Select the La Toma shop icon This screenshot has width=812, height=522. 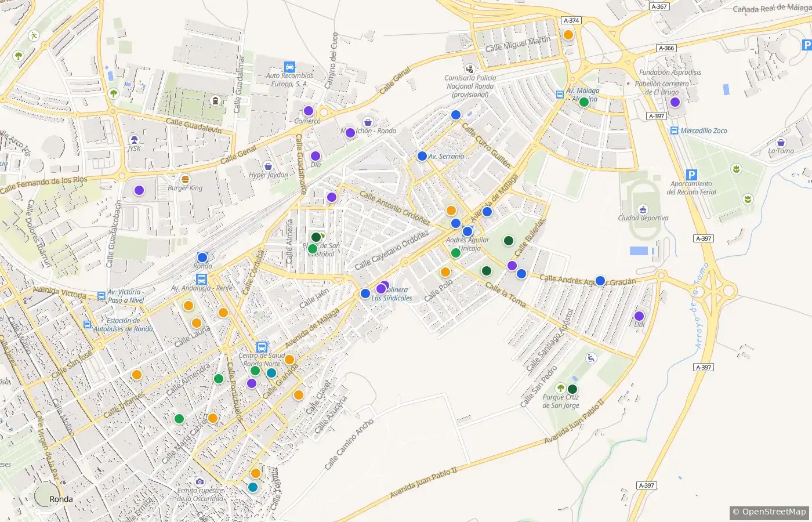[781, 143]
